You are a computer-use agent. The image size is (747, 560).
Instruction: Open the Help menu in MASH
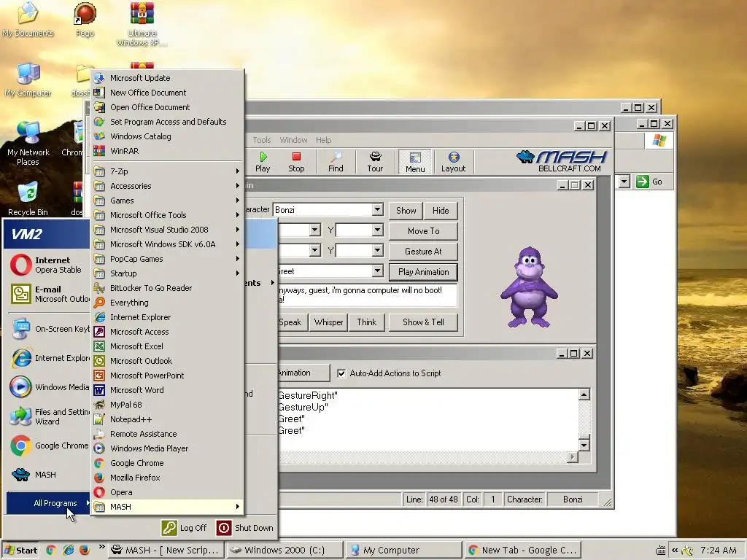[x=323, y=140]
